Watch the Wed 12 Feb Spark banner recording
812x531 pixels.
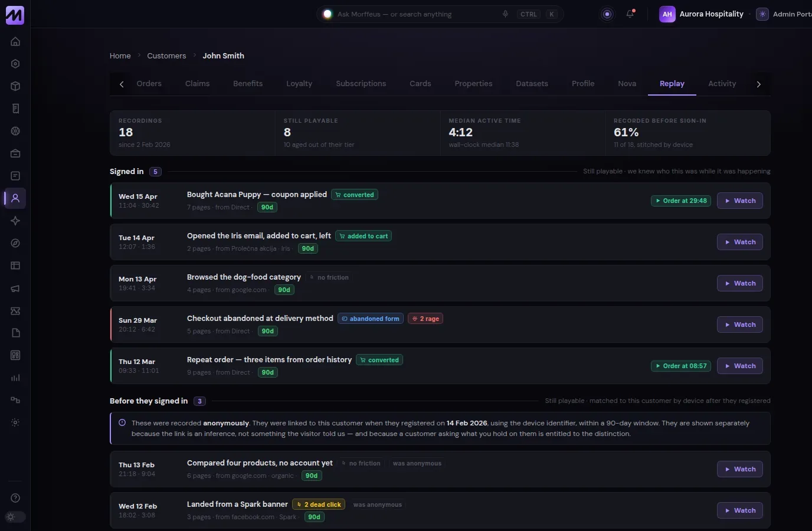[x=740, y=510]
